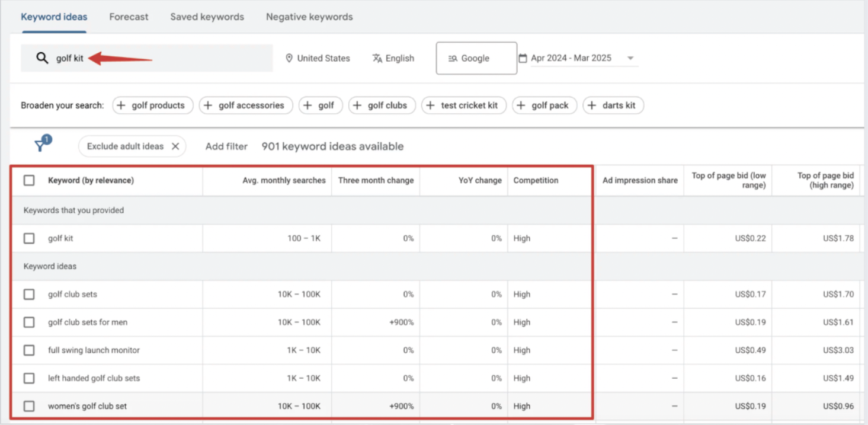868x425 pixels.
Task: Click the US$0.96 high range bid value
Action: (838, 406)
